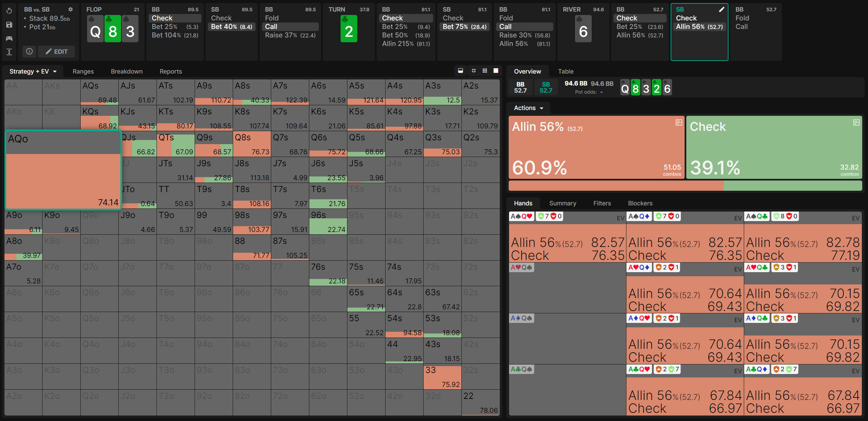
Task: Select SB Bet 75% action on turn
Action: pos(464,27)
